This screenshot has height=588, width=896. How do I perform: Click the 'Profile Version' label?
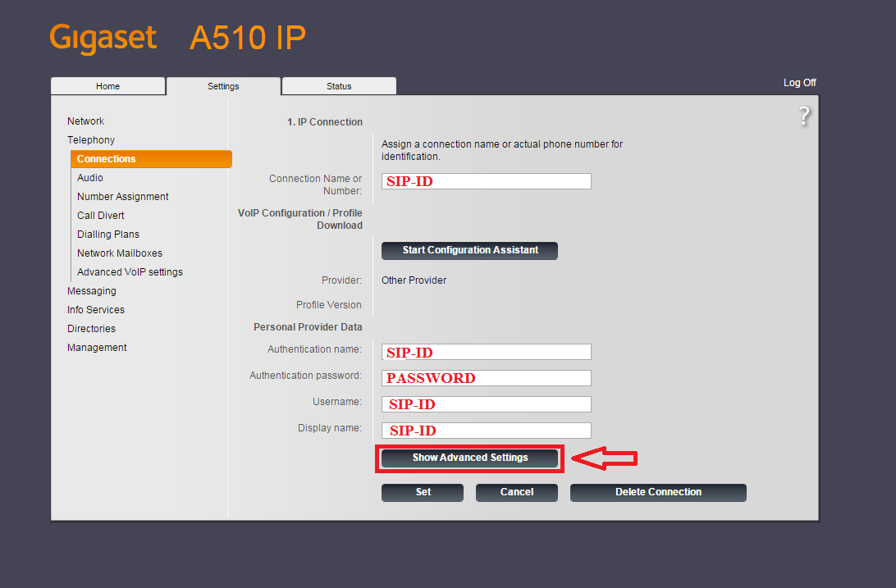click(x=328, y=305)
